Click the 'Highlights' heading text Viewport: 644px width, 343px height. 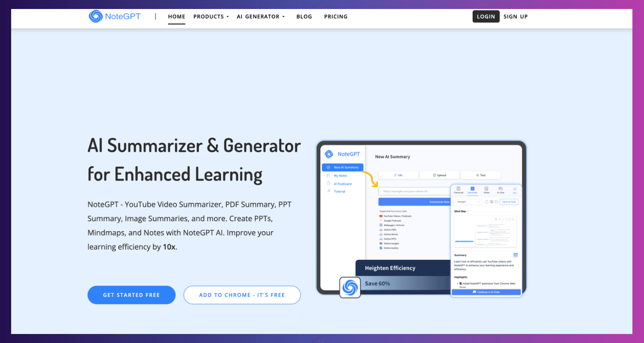pyautogui.click(x=461, y=277)
